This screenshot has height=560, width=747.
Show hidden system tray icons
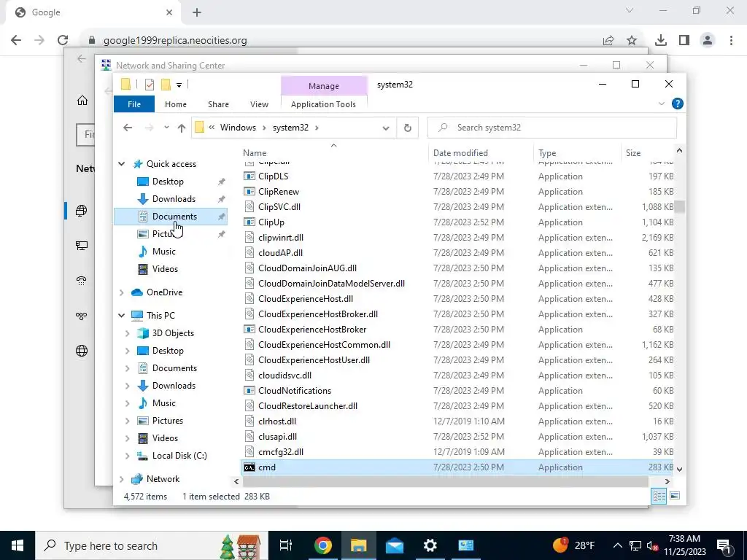pyautogui.click(x=617, y=545)
